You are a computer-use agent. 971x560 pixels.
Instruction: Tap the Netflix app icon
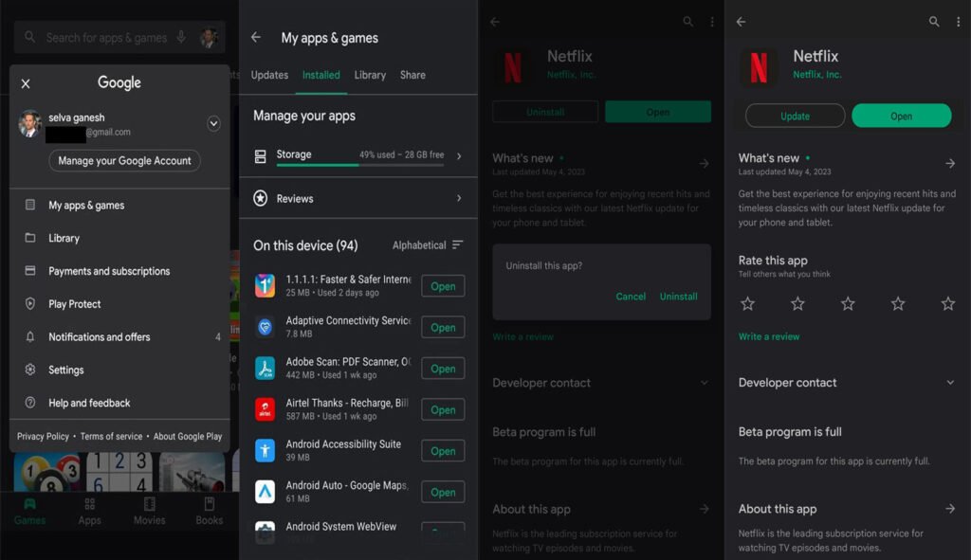(513, 67)
